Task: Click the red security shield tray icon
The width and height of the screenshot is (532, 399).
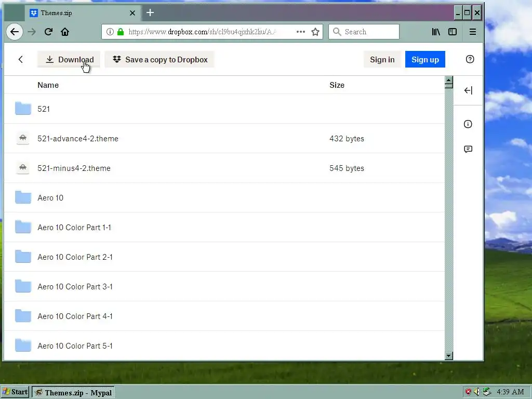Action: (468, 392)
